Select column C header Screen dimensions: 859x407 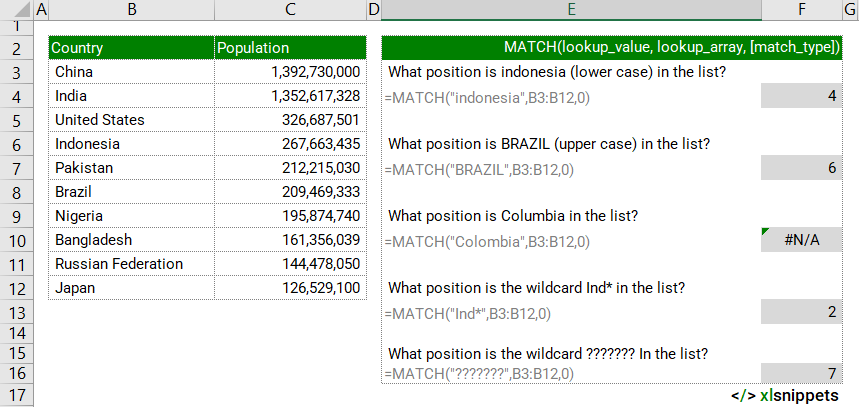pos(290,10)
